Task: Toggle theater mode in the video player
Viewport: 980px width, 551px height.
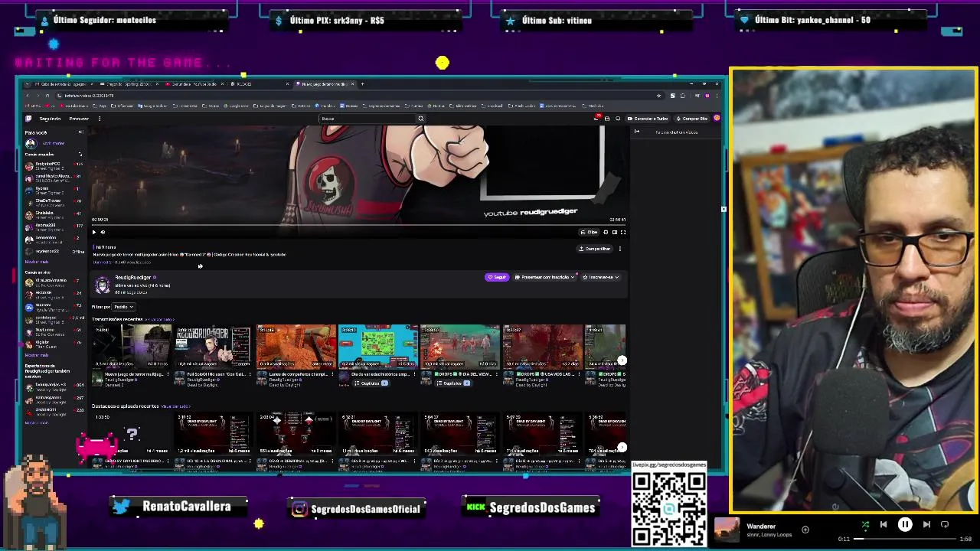Action: coord(615,232)
